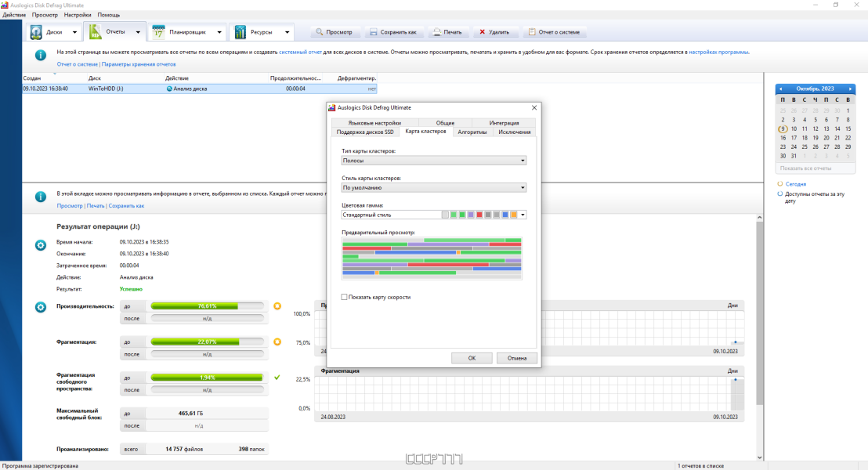Open the Ресурсы chart icon
This screenshot has height=470, width=868.
[240, 32]
